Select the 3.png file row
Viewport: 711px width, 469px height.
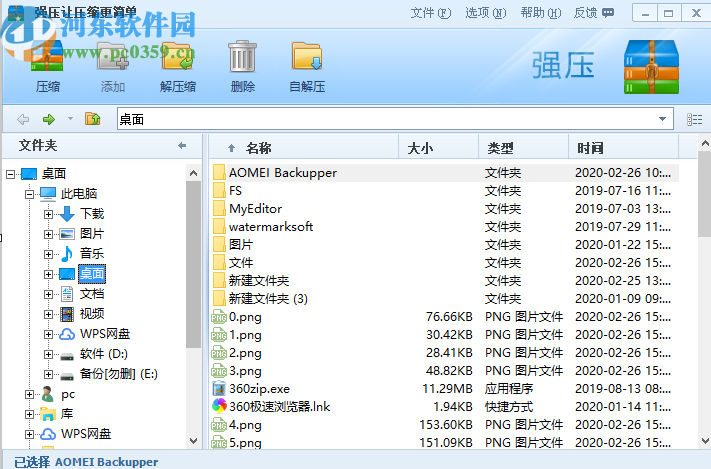(x=444, y=371)
